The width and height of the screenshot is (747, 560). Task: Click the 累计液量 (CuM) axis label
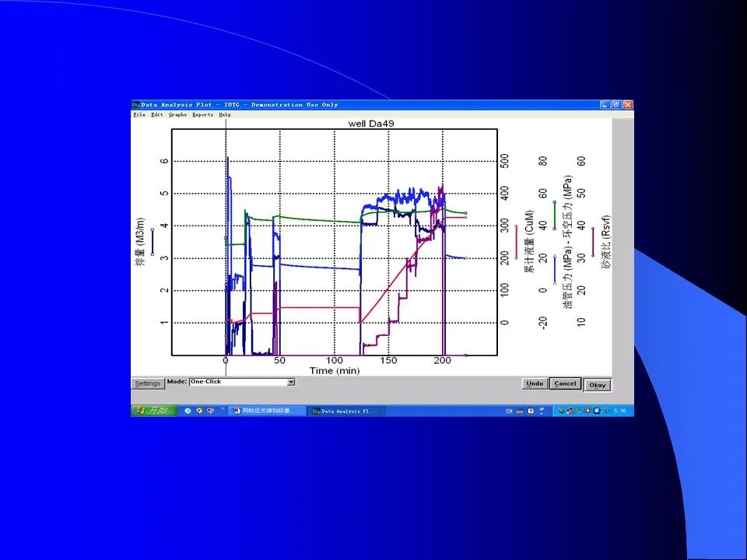[x=529, y=241]
